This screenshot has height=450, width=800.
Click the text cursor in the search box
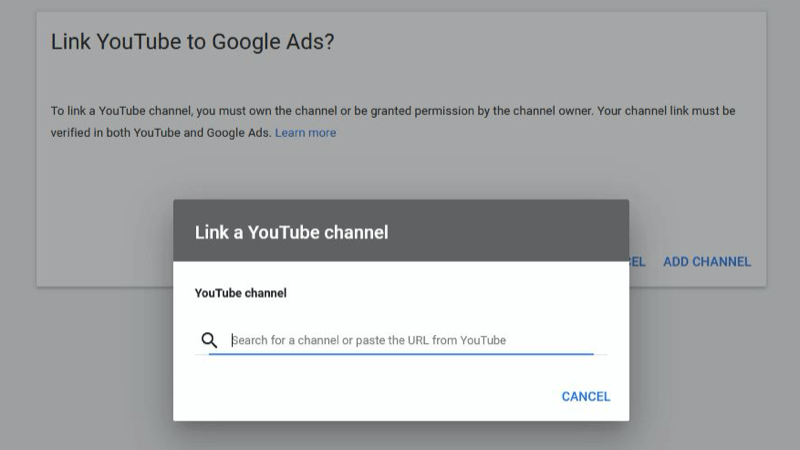232,340
